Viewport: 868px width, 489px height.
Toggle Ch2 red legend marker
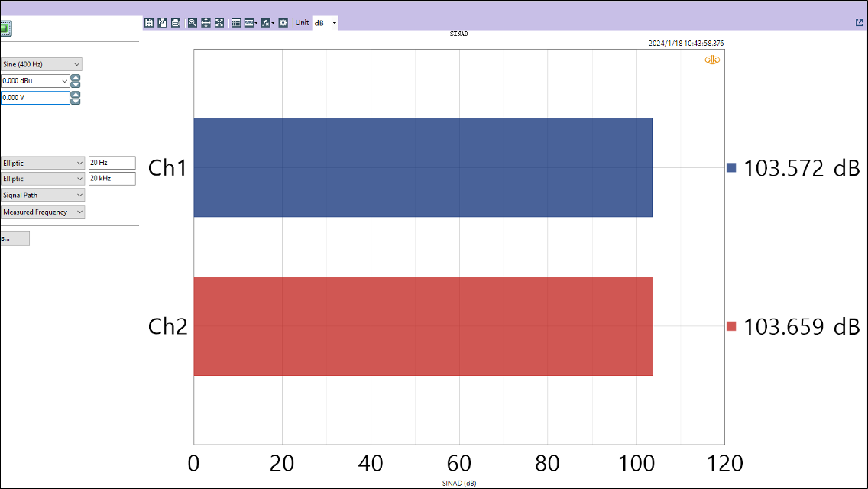731,326
